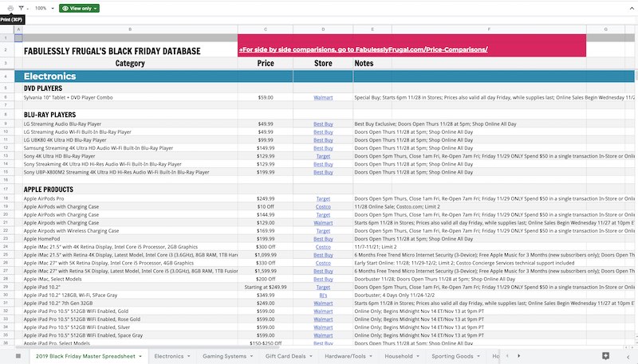Select column A header
This screenshot has height=364, width=638.
18,29
